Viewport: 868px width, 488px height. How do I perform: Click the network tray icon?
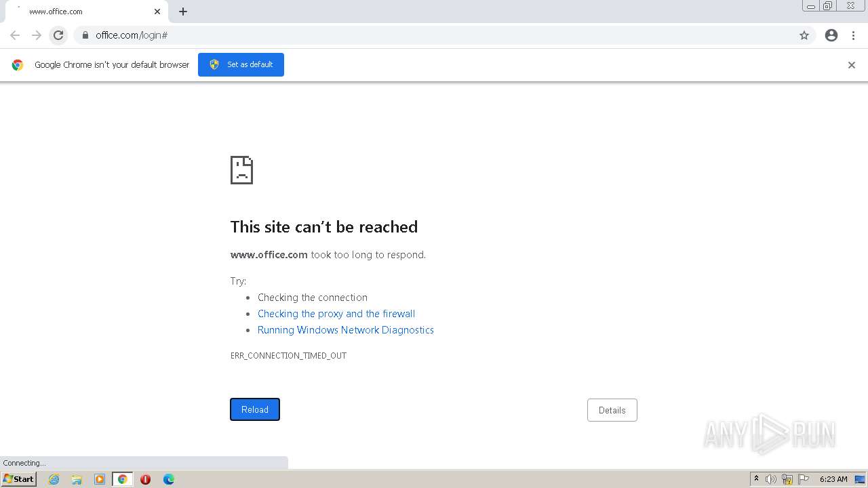point(787,479)
